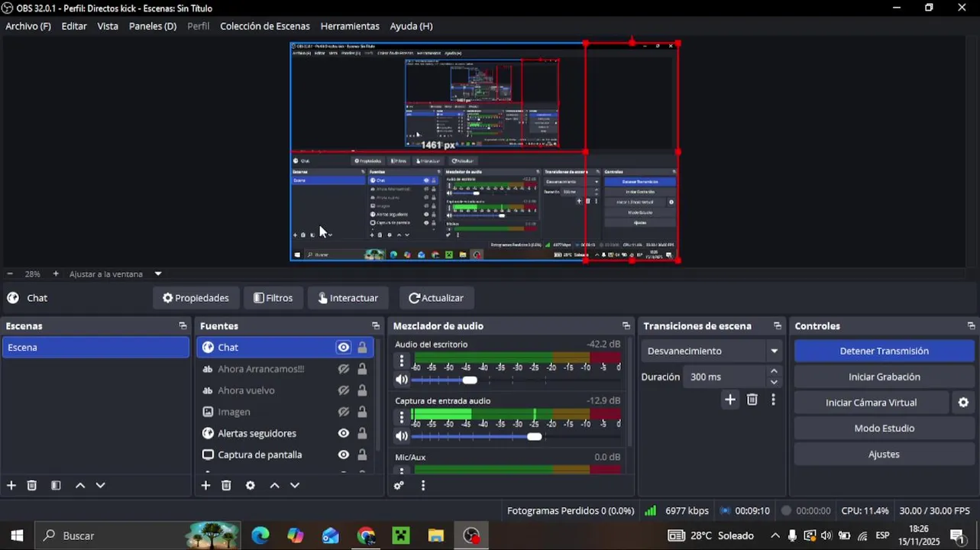The width and height of the screenshot is (980, 550).
Task: Adjust Captura de entrada audio volume slider
Action: tap(534, 436)
